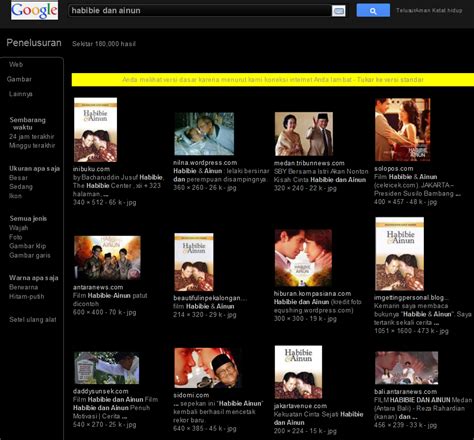
Task: Open the beautifulinpekalongan book cover thumbnail
Action: [194, 262]
